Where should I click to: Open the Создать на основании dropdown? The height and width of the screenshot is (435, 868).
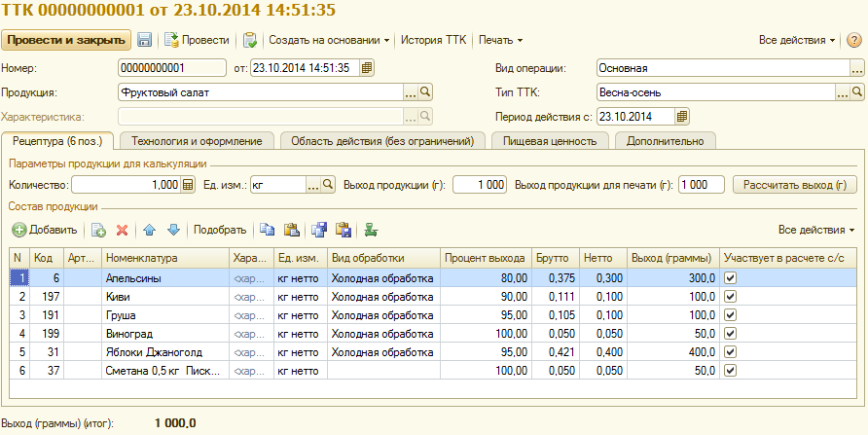pos(329,40)
